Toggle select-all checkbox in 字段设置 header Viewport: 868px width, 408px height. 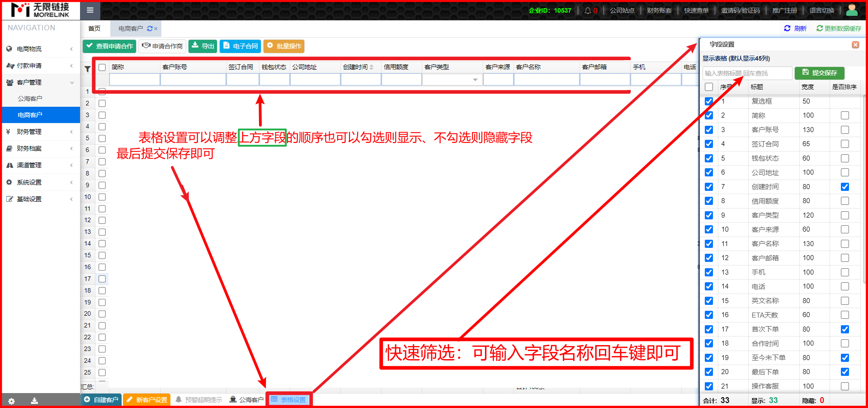(x=709, y=87)
